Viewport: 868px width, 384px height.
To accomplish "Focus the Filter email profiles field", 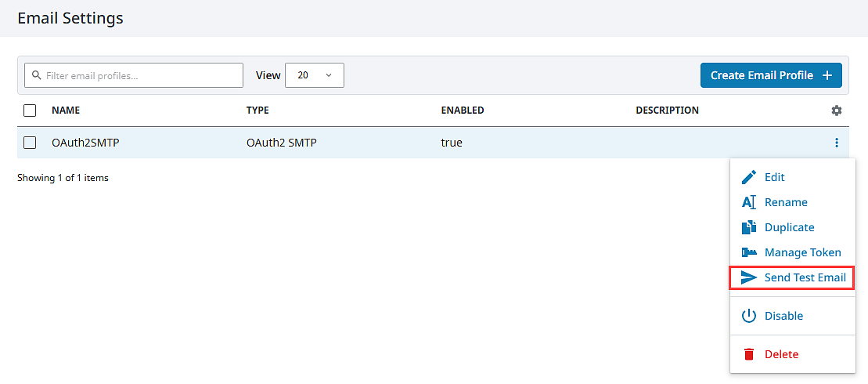I will pyautogui.click(x=134, y=75).
